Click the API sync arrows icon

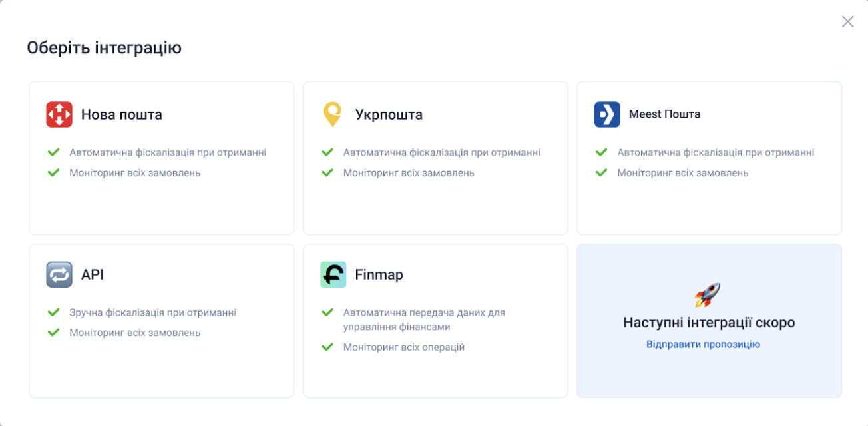click(59, 274)
